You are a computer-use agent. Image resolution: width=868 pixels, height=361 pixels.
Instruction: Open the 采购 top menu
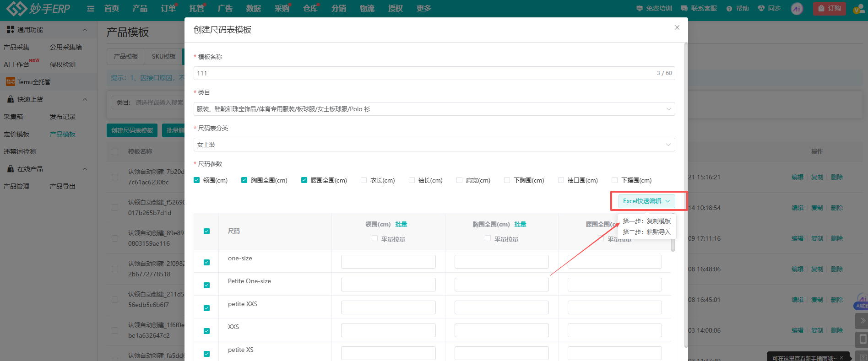pyautogui.click(x=282, y=8)
